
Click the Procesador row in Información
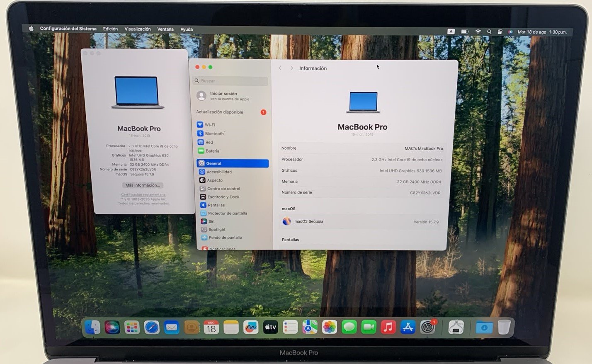click(362, 159)
